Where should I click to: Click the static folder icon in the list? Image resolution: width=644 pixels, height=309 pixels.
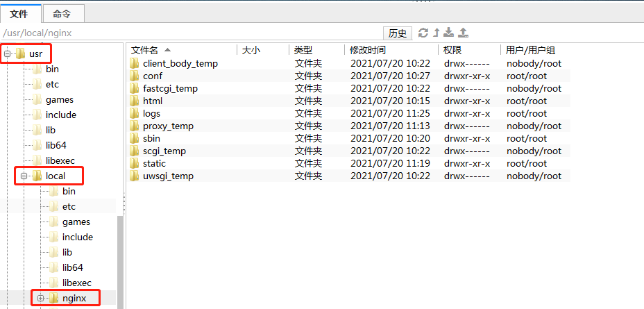pos(135,163)
